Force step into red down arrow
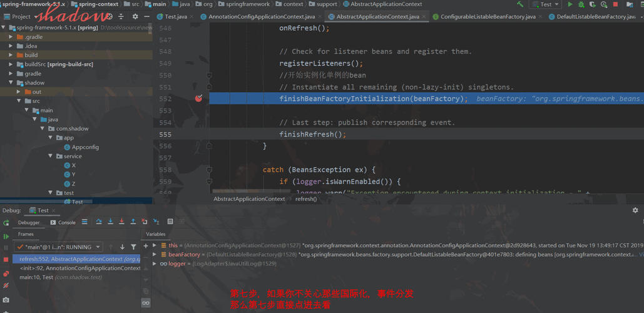The width and height of the screenshot is (644, 313). (x=121, y=222)
